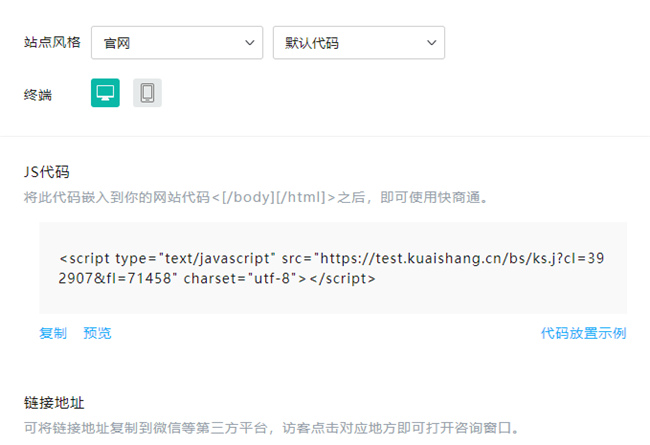Screen dimensions: 650x445
Task: Select the desktop terminal icon
Action: (x=105, y=93)
